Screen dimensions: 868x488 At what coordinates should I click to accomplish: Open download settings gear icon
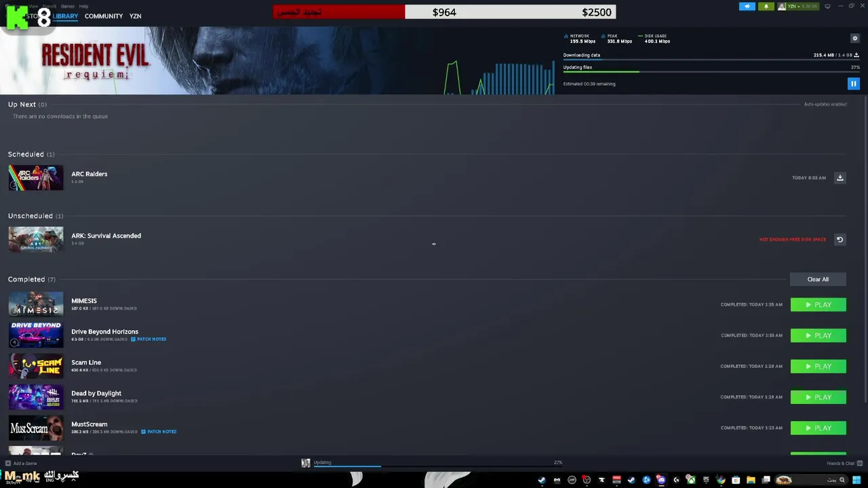coord(854,38)
